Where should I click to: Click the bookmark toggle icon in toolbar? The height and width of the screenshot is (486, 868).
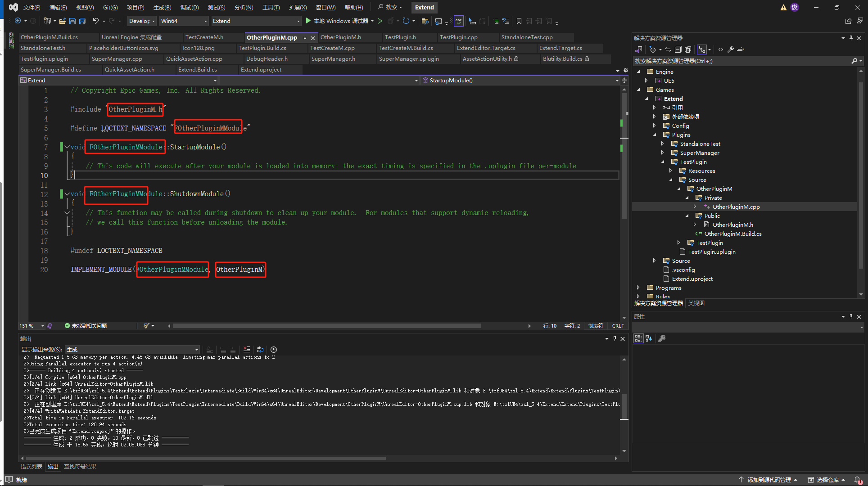[x=519, y=21]
